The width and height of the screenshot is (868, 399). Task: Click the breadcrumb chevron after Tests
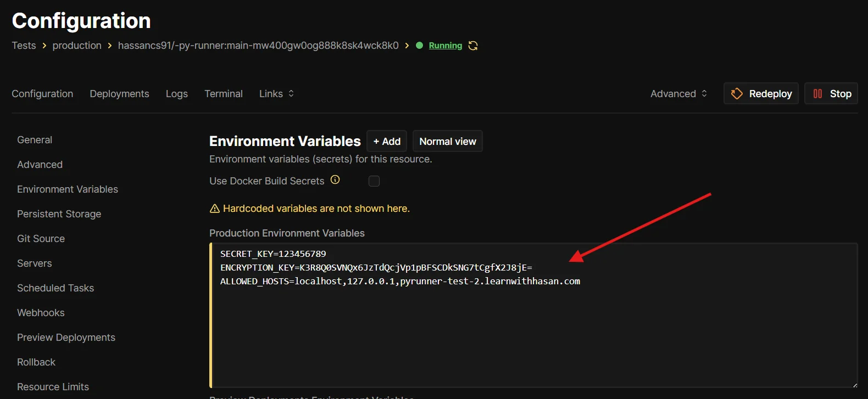click(x=44, y=46)
